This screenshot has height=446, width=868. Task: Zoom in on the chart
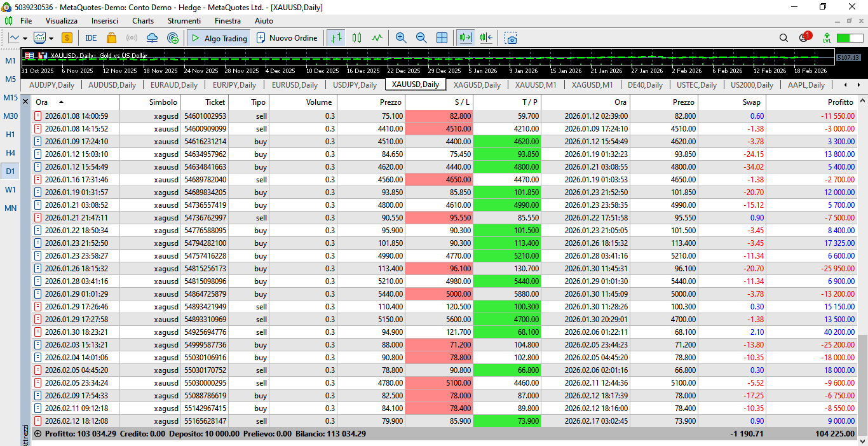(401, 38)
